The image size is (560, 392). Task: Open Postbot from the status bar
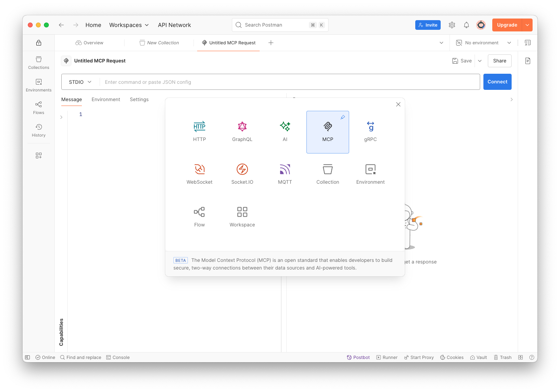358,357
